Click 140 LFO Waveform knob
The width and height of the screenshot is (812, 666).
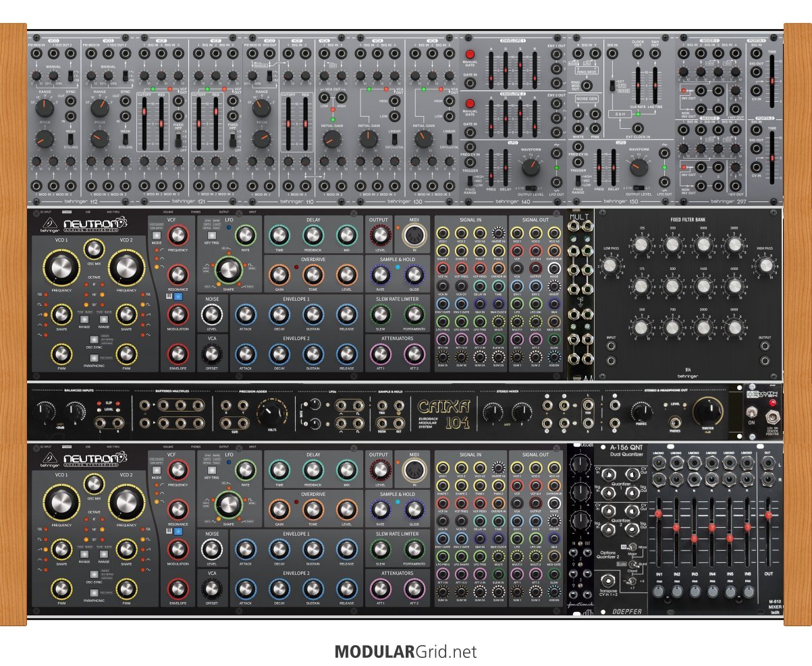tap(532, 167)
